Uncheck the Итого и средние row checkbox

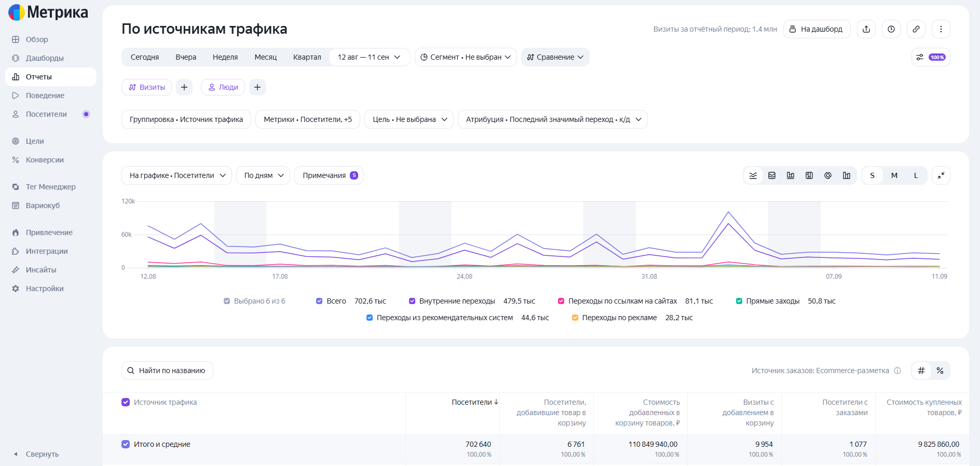[x=126, y=444]
